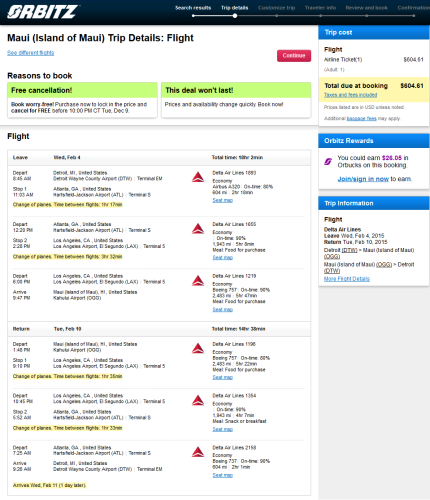The height and width of the screenshot is (500, 430).
Task: Click the Orbucks rewards purple icon
Action: 328,162
